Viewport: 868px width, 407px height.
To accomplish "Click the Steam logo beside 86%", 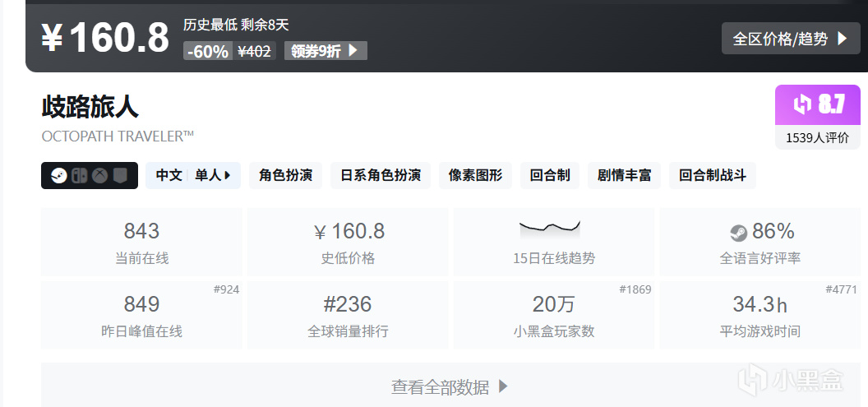I will click(738, 234).
